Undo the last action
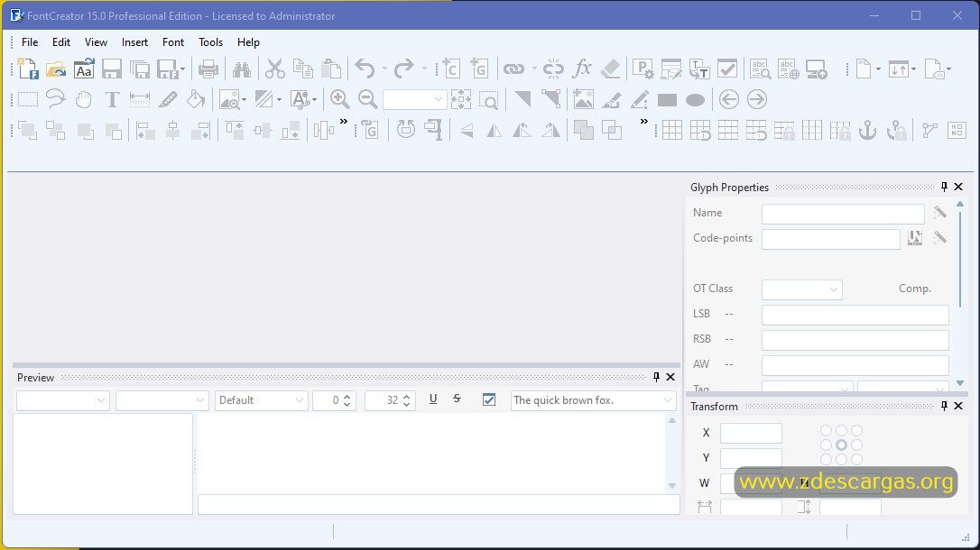This screenshot has height=550, width=980. tap(365, 69)
